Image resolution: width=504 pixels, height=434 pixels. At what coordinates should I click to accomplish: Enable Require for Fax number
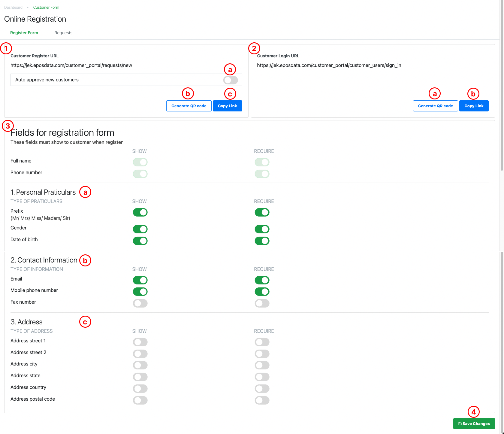click(x=262, y=303)
